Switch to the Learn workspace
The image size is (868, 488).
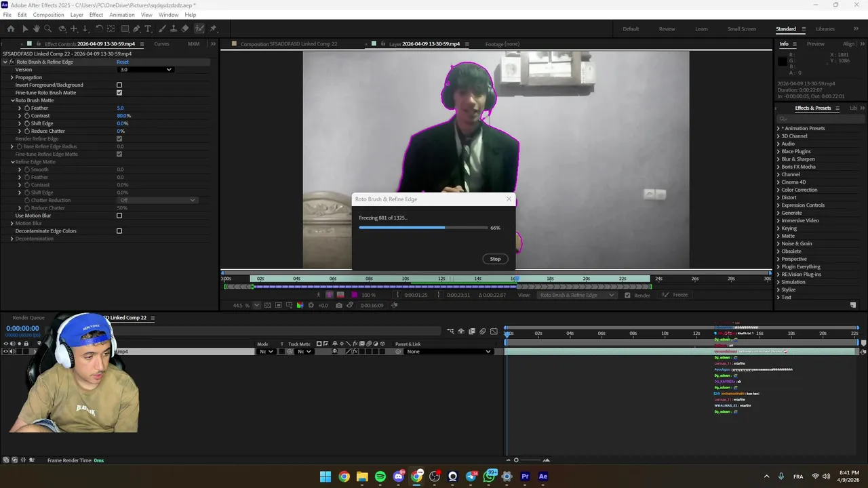[x=701, y=29]
